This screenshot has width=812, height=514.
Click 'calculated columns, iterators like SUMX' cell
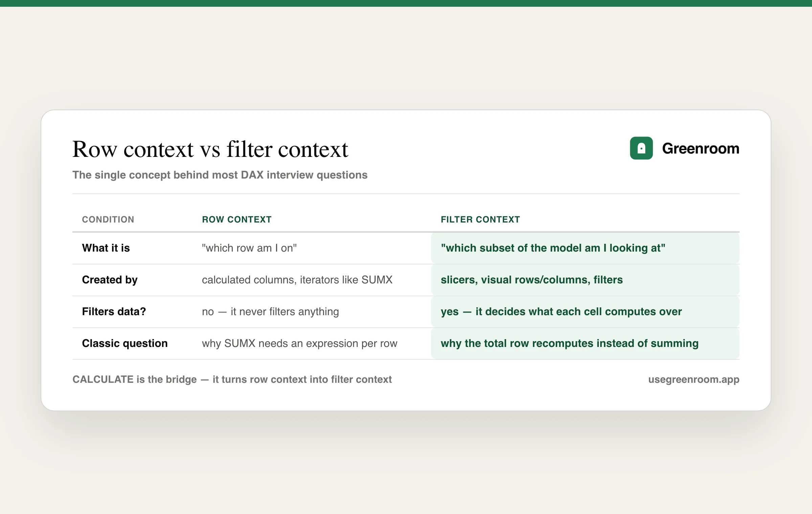297,280
